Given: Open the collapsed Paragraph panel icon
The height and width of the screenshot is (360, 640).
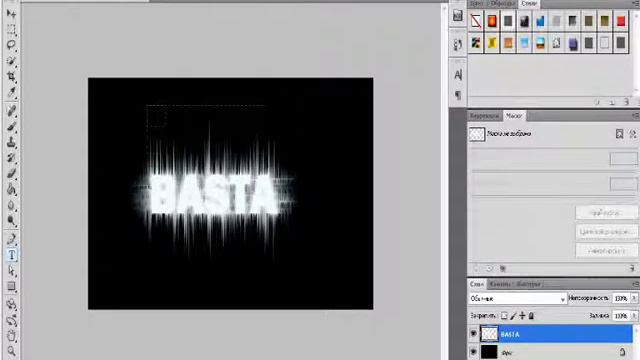Looking at the screenshot, I should pos(458,95).
